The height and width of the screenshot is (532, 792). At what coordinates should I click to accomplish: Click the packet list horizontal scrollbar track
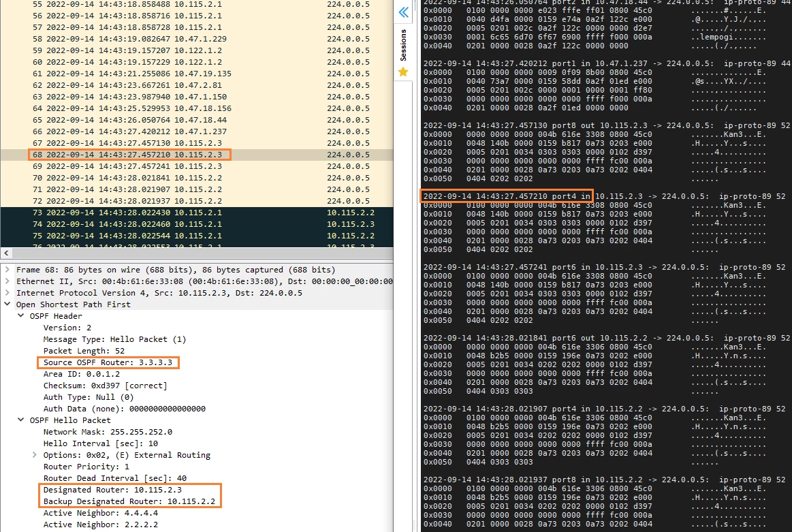pos(202,253)
